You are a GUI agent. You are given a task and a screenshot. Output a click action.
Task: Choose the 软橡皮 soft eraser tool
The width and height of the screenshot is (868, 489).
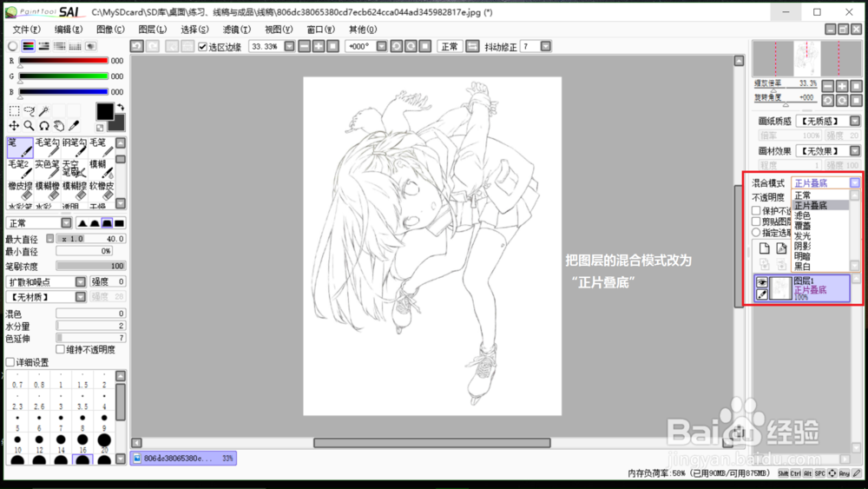click(102, 190)
